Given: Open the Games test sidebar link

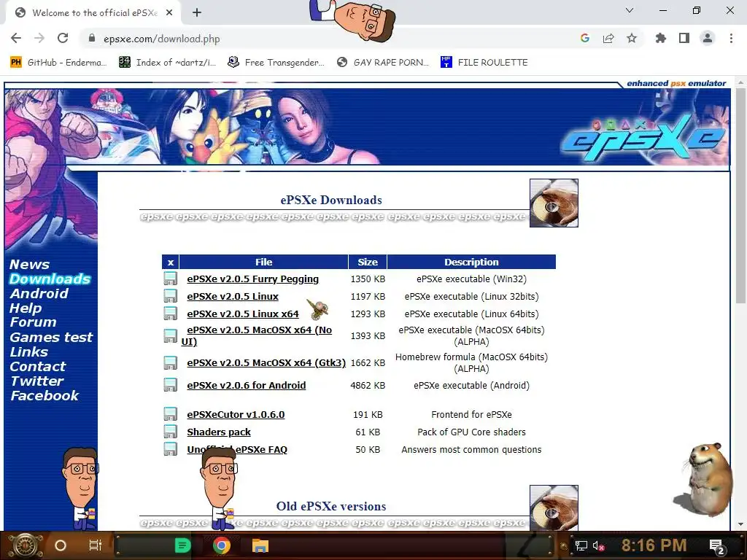Looking at the screenshot, I should 52,337.
